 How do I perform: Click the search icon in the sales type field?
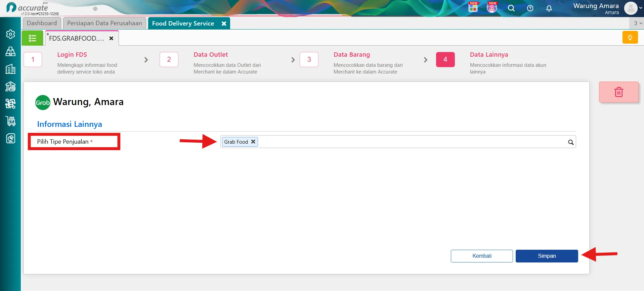[570, 142]
